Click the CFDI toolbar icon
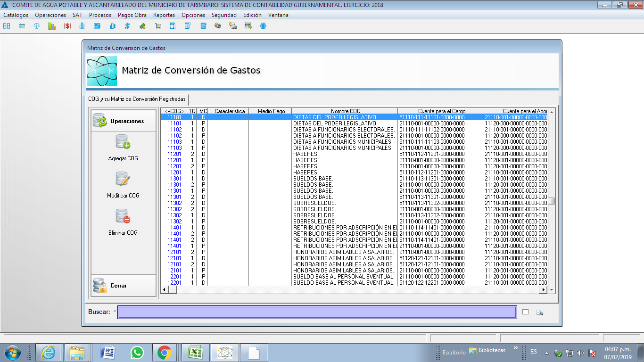Image resolution: width=644 pixels, height=362 pixels. pyautogui.click(x=248, y=26)
